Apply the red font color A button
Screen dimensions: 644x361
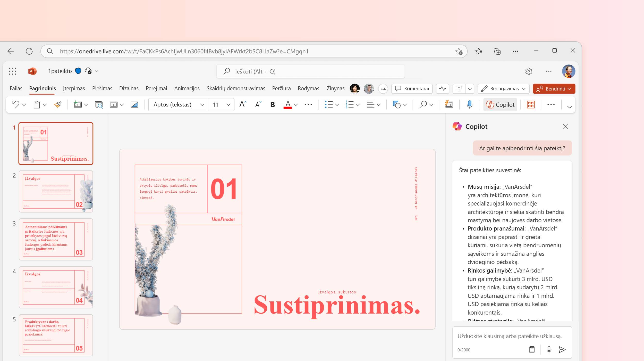pyautogui.click(x=288, y=104)
